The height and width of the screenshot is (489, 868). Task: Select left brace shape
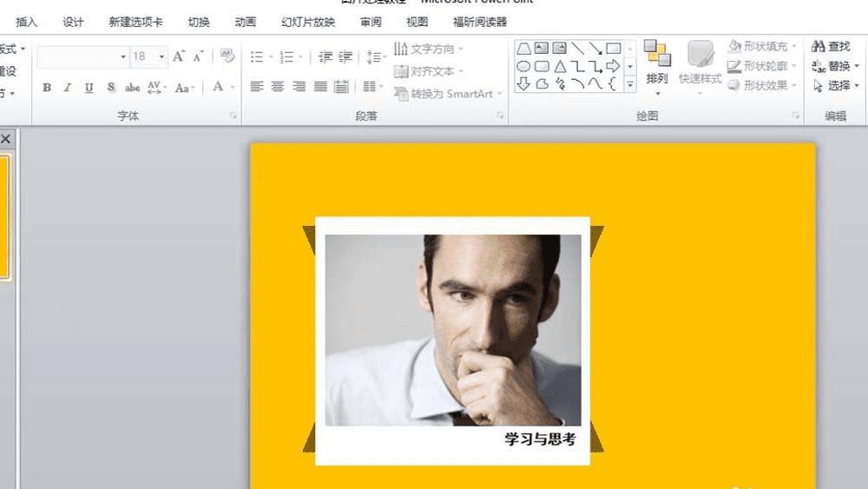pyautogui.click(x=612, y=83)
